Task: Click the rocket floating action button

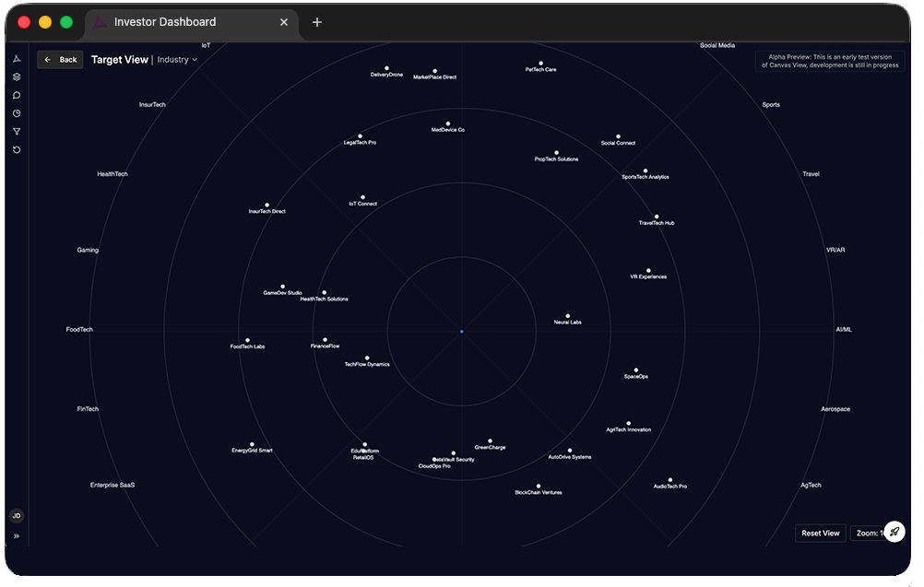Action: (894, 532)
